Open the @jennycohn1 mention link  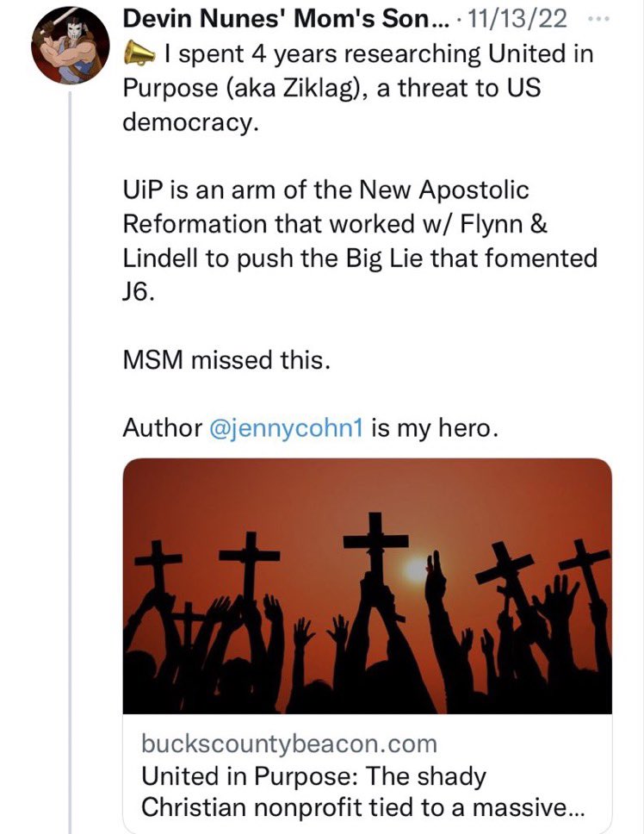287,428
